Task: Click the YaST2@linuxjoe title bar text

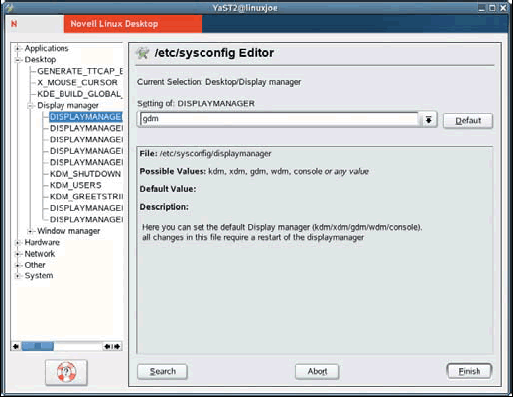Action: click(x=245, y=8)
